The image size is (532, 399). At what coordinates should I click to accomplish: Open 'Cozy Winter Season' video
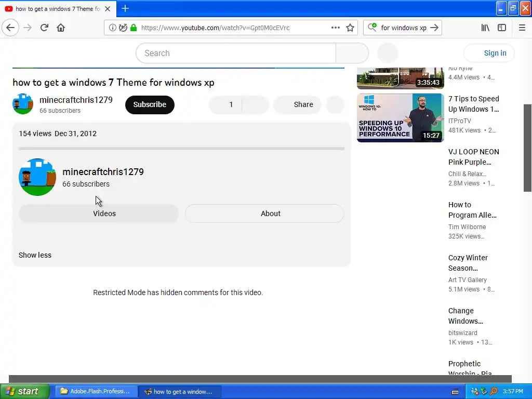tap(468, 262)
